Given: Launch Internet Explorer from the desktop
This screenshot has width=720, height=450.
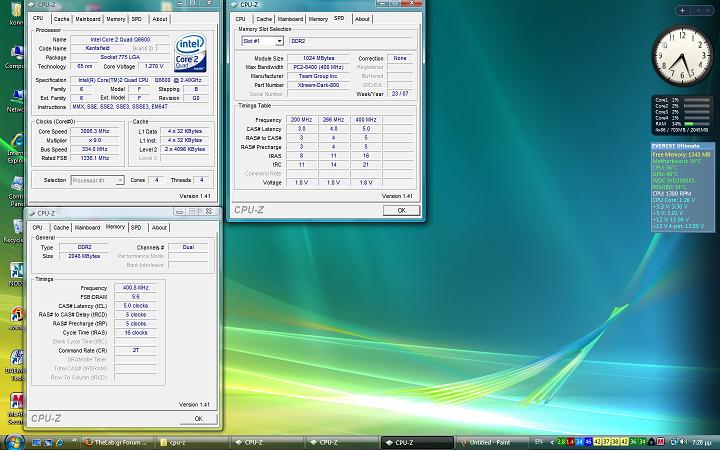Looking at the screenshot, I should [15, 149].
